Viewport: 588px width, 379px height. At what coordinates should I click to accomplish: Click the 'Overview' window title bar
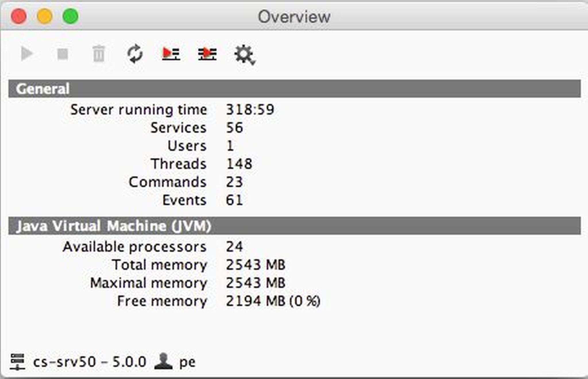tap(294, 17)
